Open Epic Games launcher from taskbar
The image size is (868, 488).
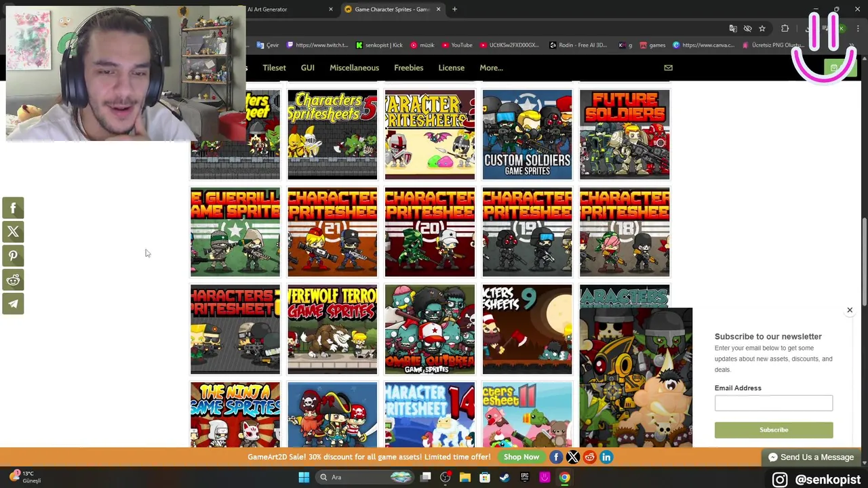524,477
